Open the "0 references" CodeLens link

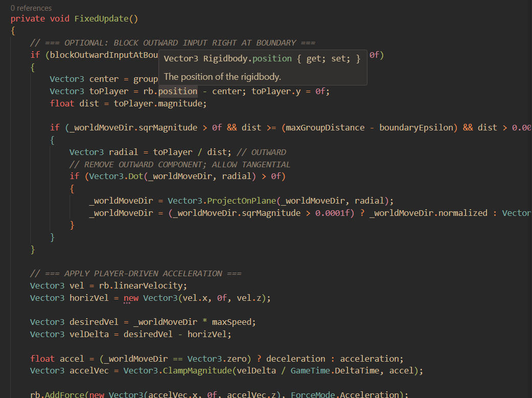[31, 8]
